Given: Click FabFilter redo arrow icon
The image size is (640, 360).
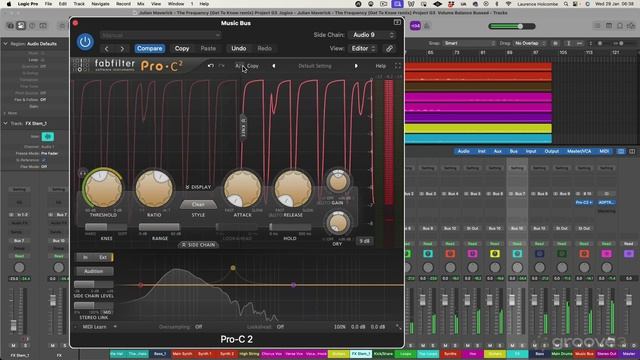Looking at the screenshot, I should [x=221, y=66].
